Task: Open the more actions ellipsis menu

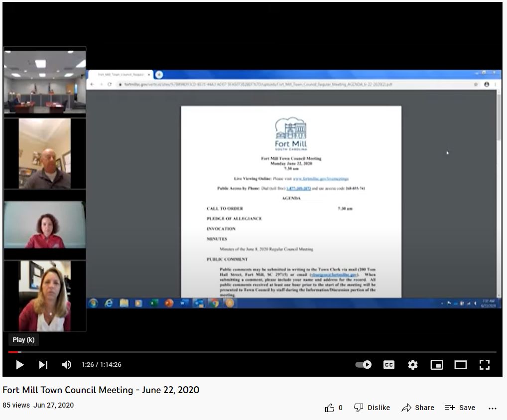Action: coord(493,408)
